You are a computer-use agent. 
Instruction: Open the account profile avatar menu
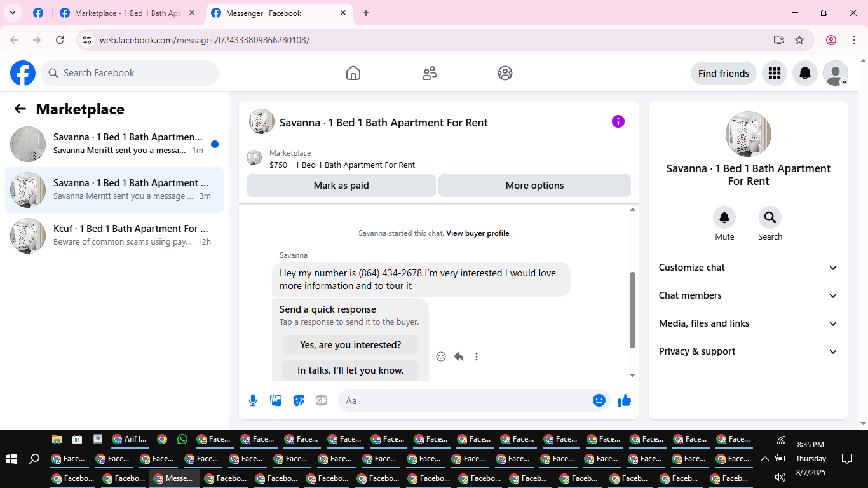pos(836,73)
